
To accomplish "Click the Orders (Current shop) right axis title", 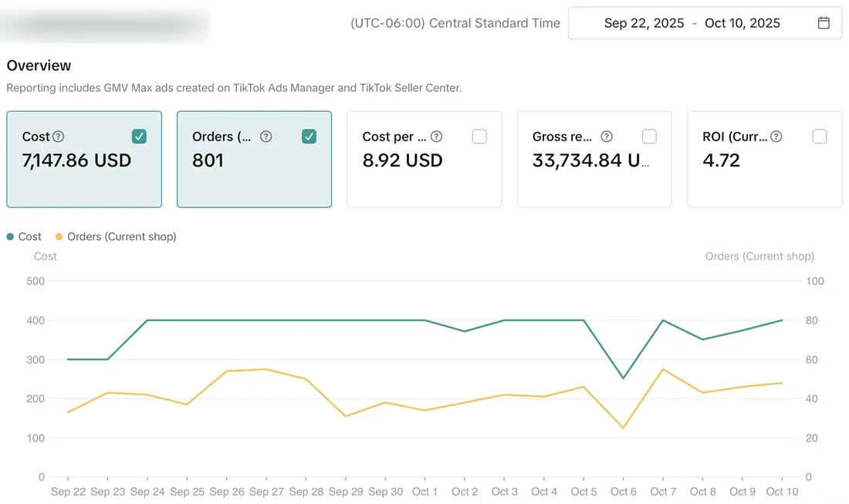I will click(759, 256).
